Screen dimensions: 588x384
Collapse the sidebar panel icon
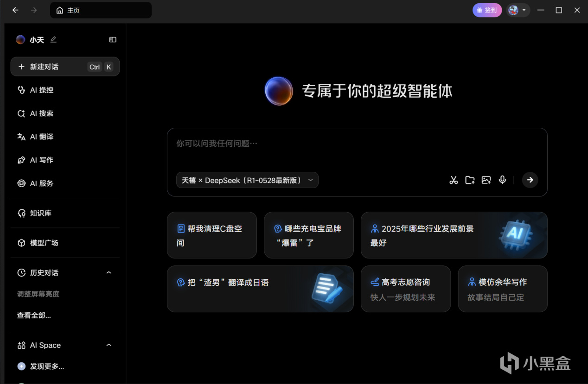pos(113,40)
